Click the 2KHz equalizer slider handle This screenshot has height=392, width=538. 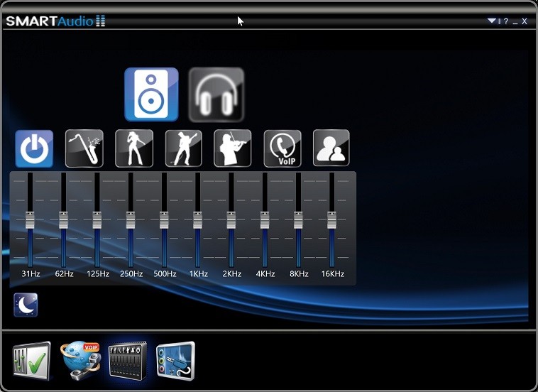click(231, 220)
